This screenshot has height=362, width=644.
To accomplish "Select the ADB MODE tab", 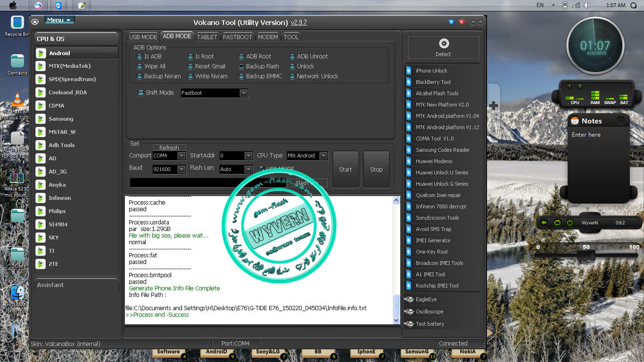I will click(x=177, y=36).
